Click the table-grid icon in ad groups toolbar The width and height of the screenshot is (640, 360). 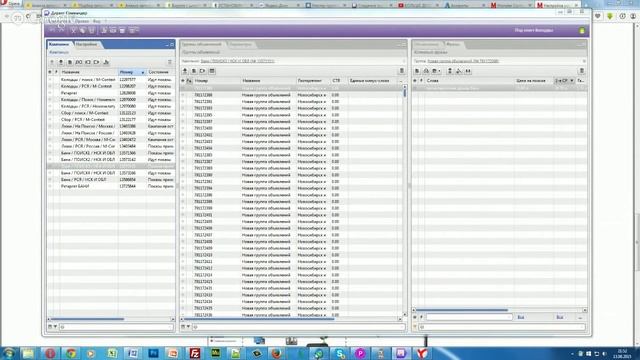click(212, 71)
